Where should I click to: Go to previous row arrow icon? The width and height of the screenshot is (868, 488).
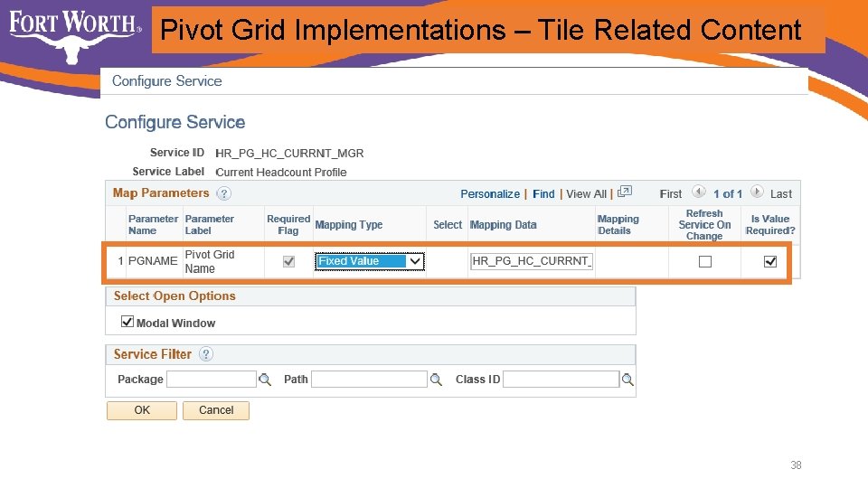[x=699, y=192]
